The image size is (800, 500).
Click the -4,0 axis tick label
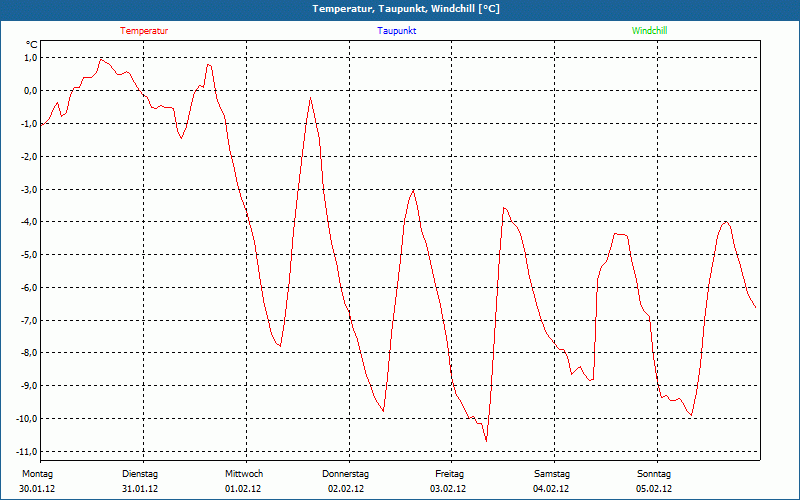click(29, 222)
